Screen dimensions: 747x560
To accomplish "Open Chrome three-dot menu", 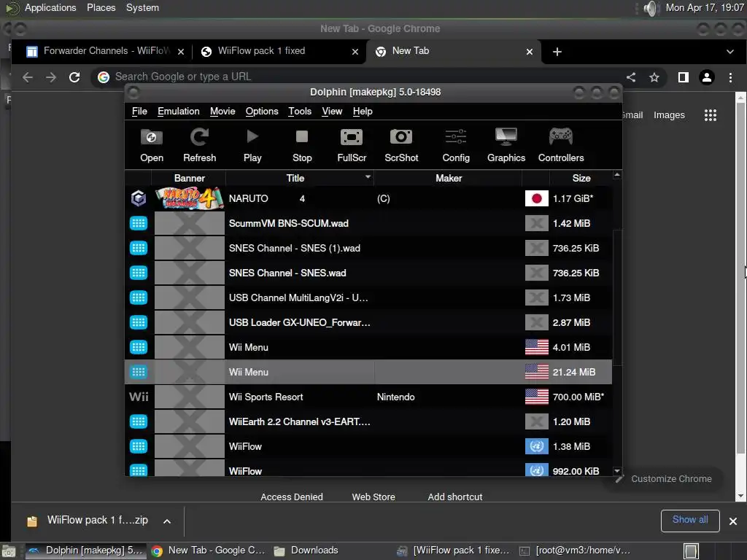I will click(730, 77).
